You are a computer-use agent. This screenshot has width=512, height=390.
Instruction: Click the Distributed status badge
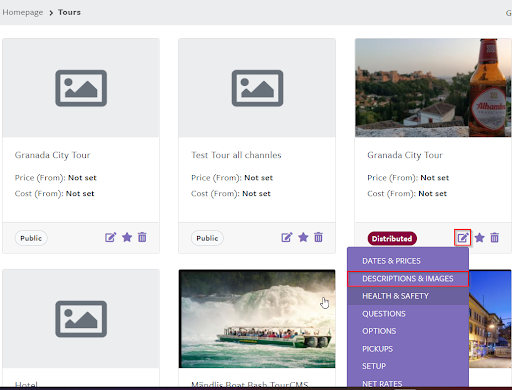point(392,239)
